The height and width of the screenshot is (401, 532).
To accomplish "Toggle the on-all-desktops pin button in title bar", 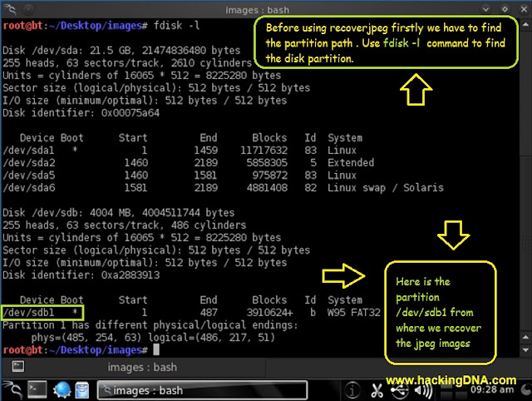I will [x=29, y=9].
